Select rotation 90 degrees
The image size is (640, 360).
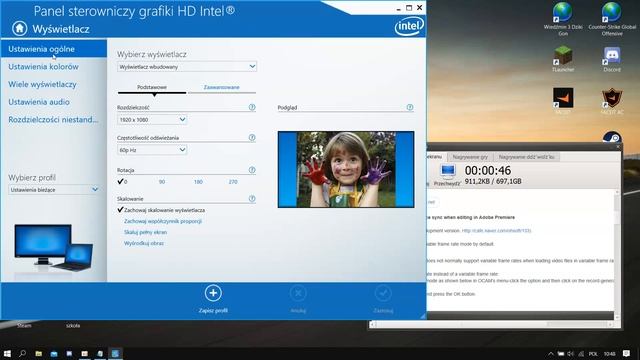click(162, 182)
